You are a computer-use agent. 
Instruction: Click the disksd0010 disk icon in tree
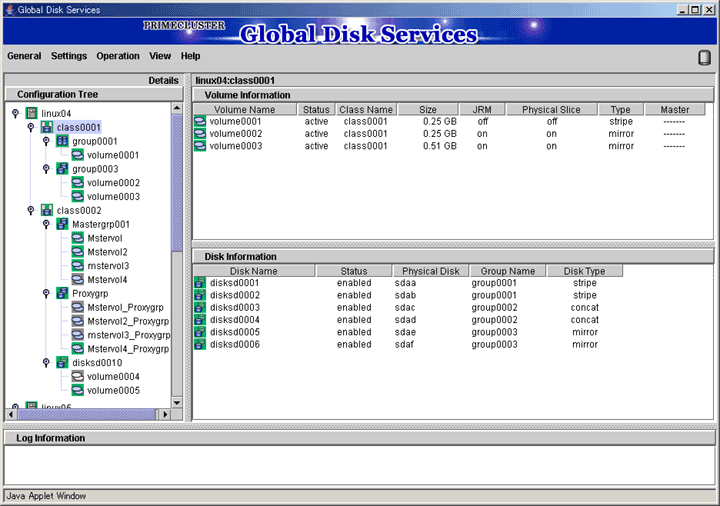click(x=62, y=362)
